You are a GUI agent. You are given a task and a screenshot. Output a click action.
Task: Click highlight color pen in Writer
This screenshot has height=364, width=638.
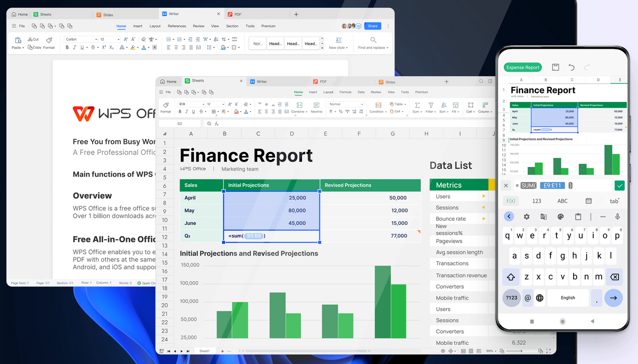[133, 47]
